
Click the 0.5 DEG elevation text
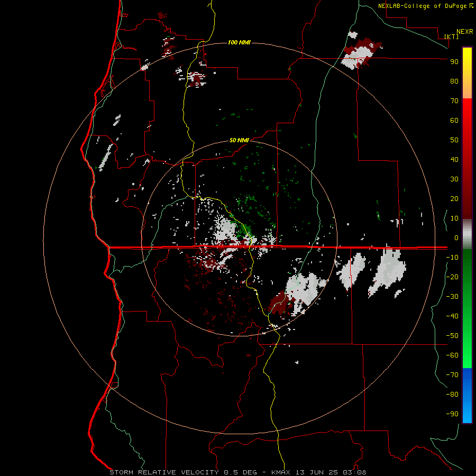(241, 472)
